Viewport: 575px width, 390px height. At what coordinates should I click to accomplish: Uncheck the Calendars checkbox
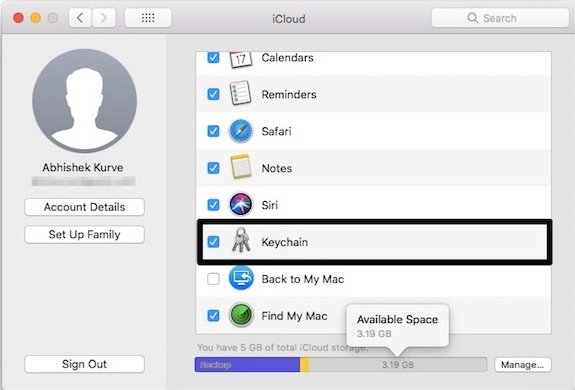click(213, 58)
